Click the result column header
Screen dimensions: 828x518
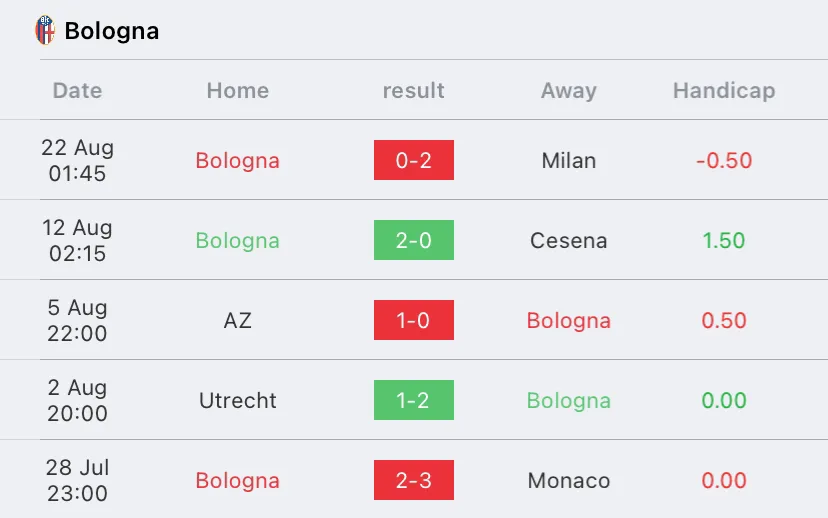[x=413, y=90]
